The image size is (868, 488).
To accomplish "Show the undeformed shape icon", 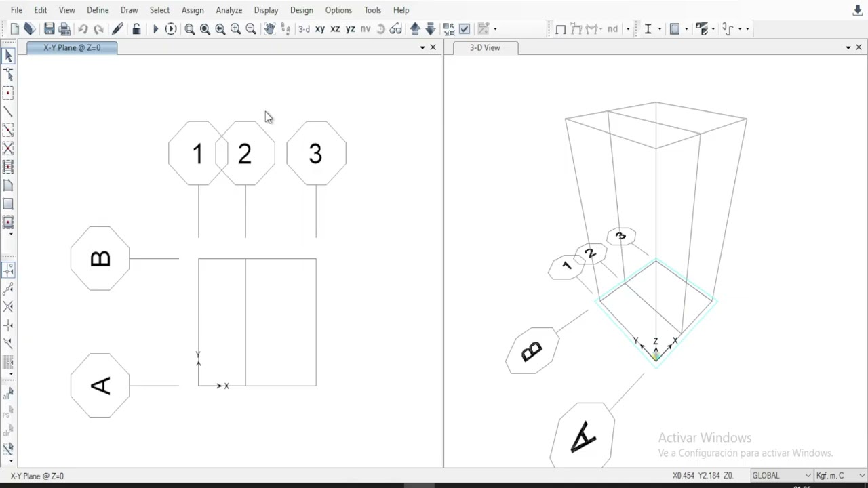I will pos(561,28).
